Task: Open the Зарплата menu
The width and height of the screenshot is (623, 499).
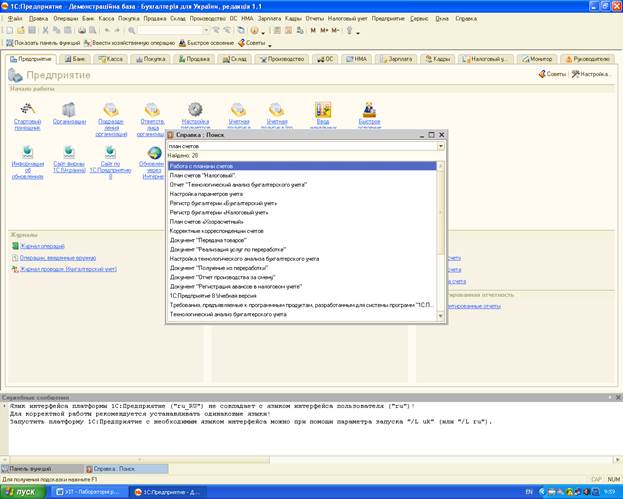Action: pos(269,19)
